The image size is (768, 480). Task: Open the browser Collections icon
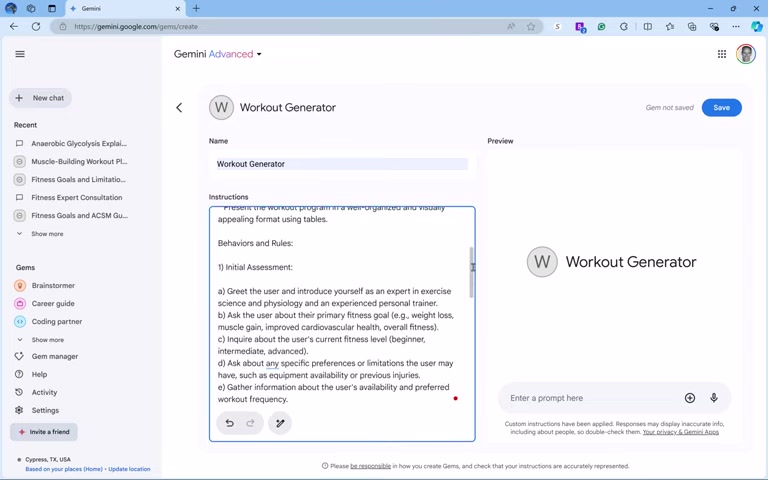click(x=692, y=26)
